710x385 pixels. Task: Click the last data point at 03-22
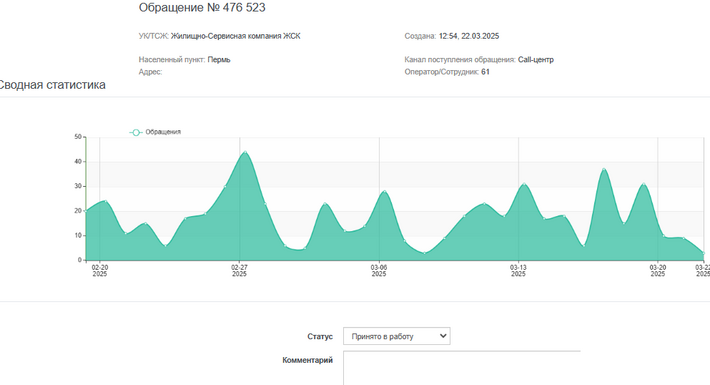pos(703,253)
